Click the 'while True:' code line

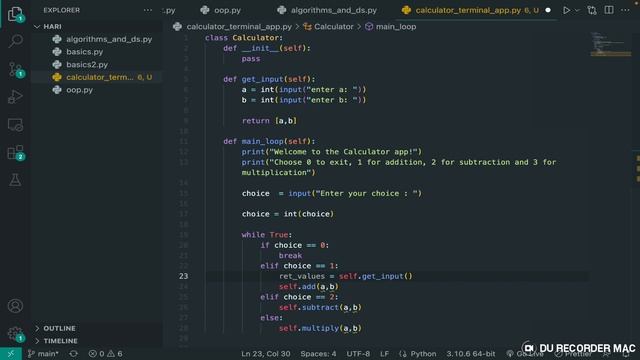pos(267,235)
